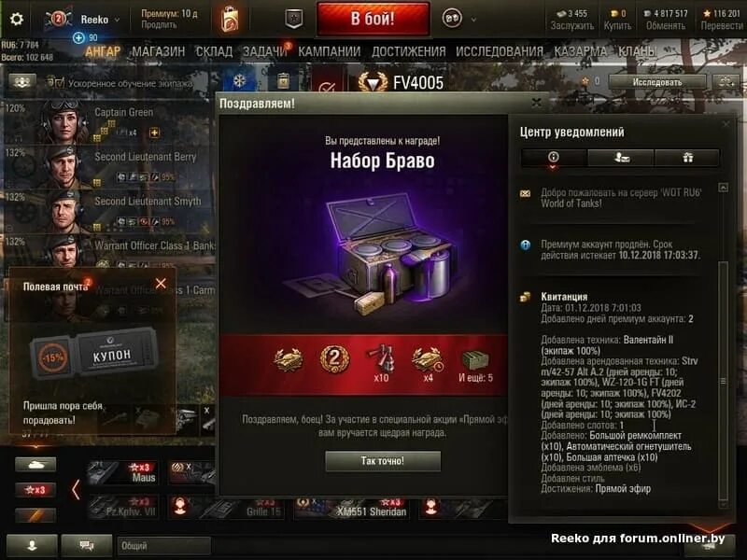Open the МАГАЗИН tab
Screen dimensions: 747x560
click(x=158, y=51)
